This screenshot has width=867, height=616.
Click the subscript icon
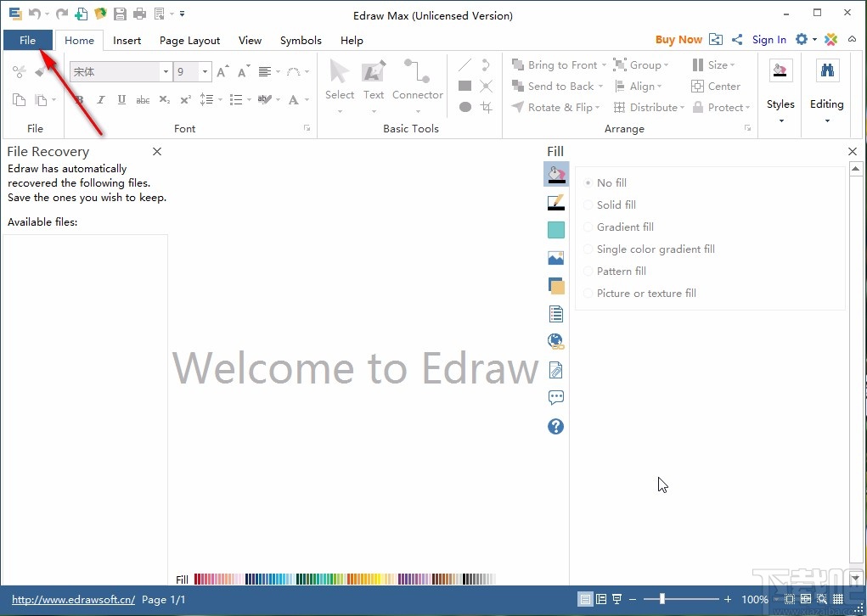coord(164,100)
